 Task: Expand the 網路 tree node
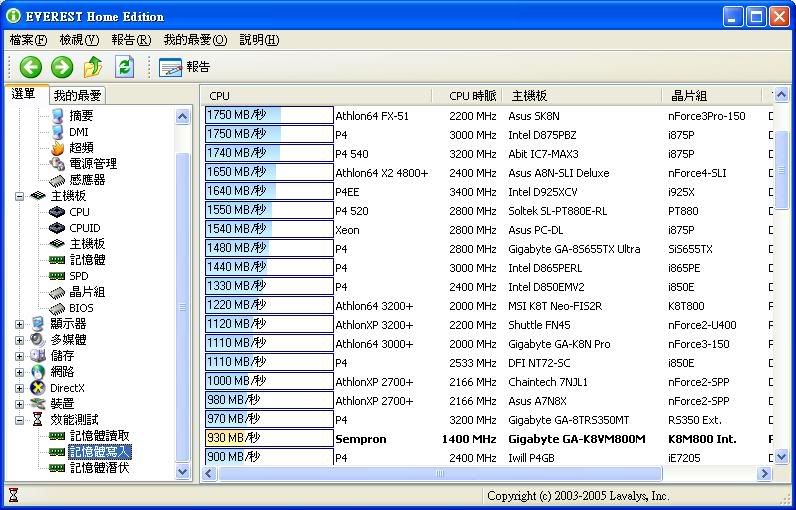[x=19, y=372]
